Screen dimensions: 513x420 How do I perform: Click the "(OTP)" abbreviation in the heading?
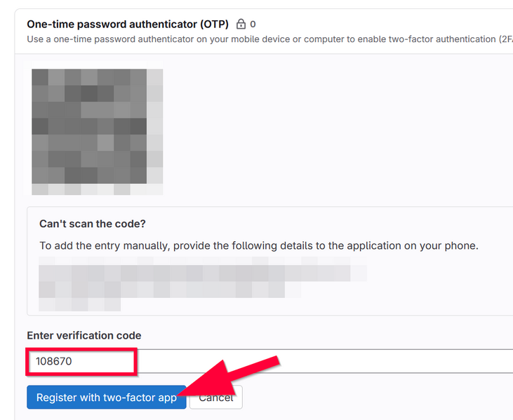point(213,24)
